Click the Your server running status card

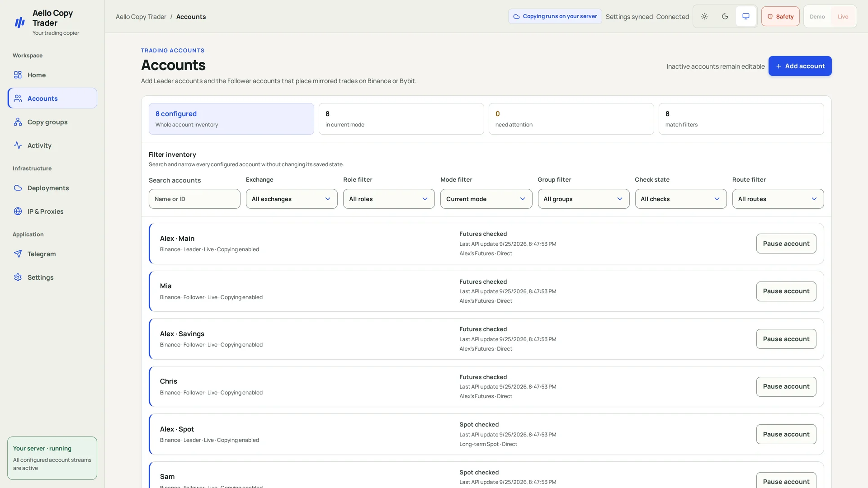[52, 458]
